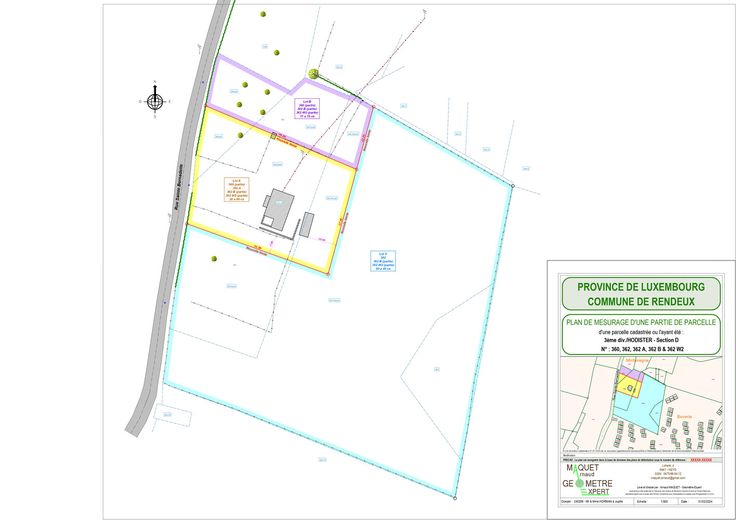
Task: Click the cyan outline of Lot C
Action: [483, 340]
